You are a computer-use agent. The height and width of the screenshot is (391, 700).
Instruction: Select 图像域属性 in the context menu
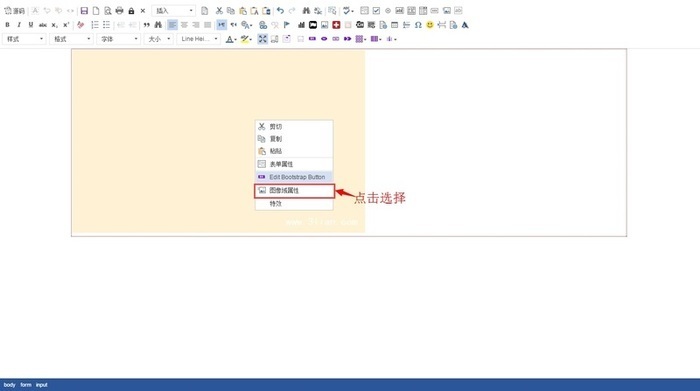coord(294,191)
